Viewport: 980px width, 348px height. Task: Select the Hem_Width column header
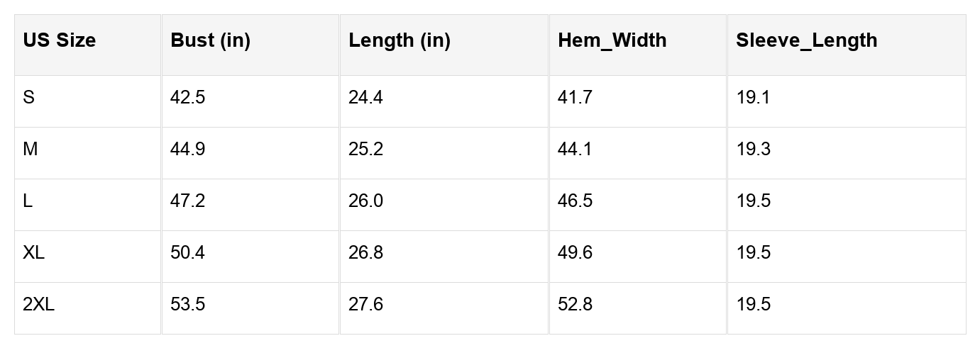pyautogui.click(x=612, y=40)
